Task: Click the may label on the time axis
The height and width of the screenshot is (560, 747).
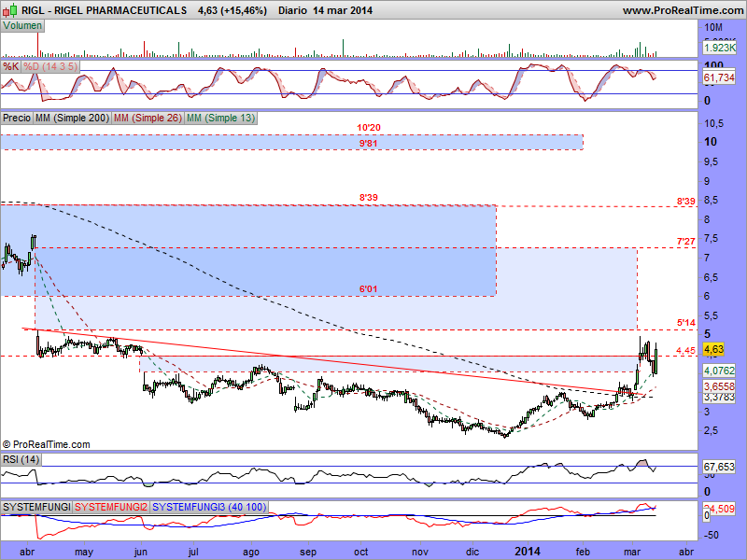Action: [84, 552]
